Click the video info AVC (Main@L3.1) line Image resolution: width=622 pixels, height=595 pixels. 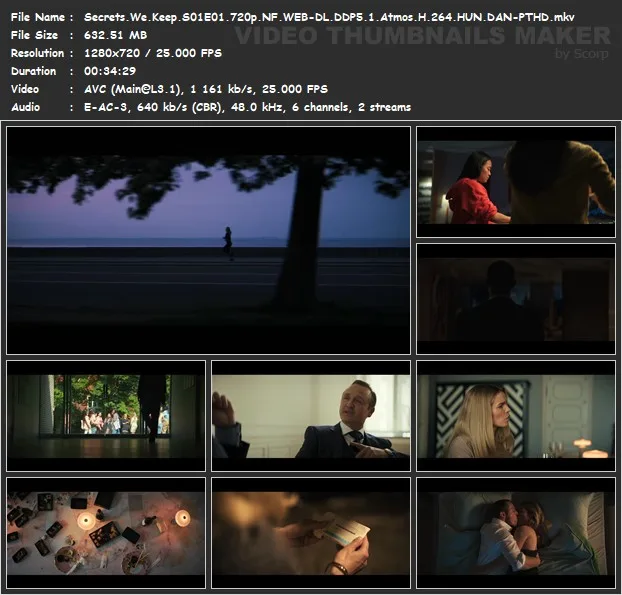pos(206,89)
